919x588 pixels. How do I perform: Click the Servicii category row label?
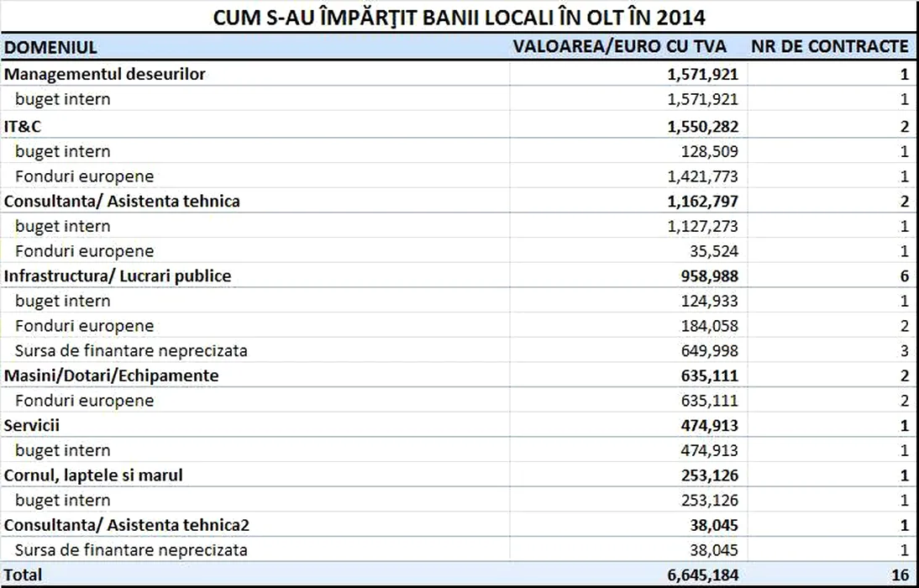[x=32, y=426]
